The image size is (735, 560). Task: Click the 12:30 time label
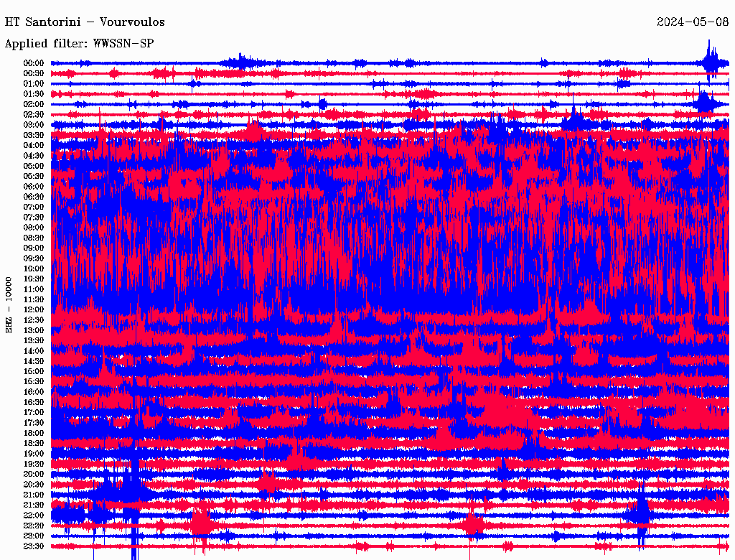34,320
